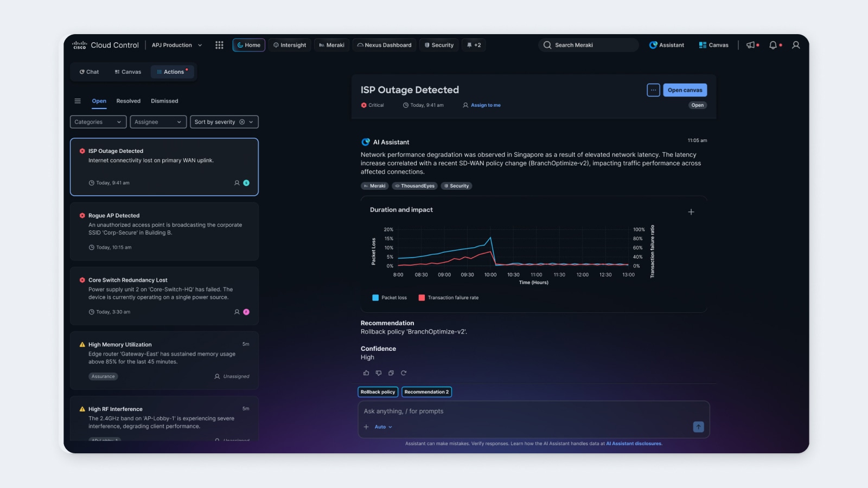
Task: Switch to the Meraki tab
Action: coord(331,45)
